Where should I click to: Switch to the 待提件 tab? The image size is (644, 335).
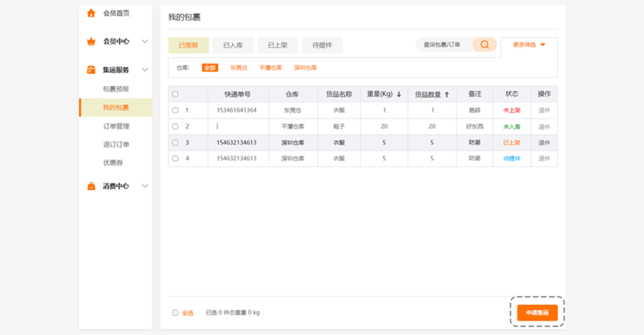click(322, 46)
